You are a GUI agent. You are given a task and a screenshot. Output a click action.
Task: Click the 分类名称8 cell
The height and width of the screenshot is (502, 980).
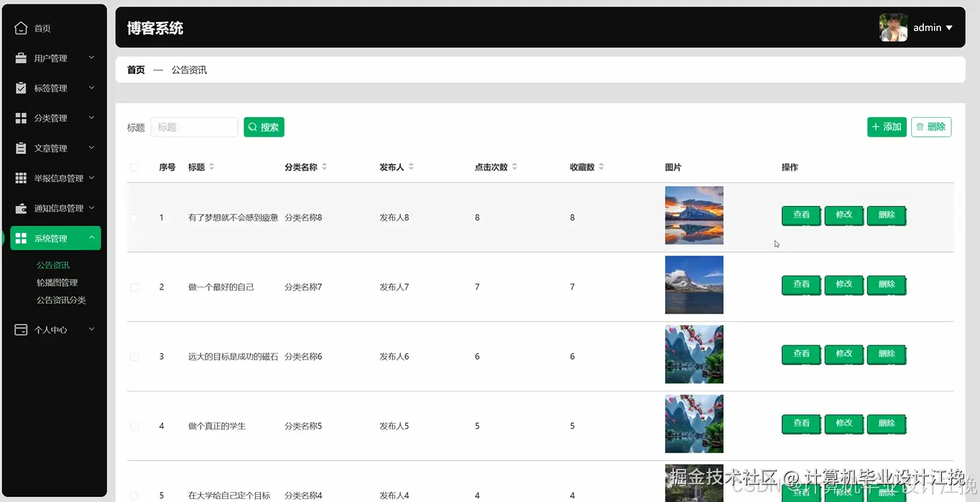[x=303, y=218]
